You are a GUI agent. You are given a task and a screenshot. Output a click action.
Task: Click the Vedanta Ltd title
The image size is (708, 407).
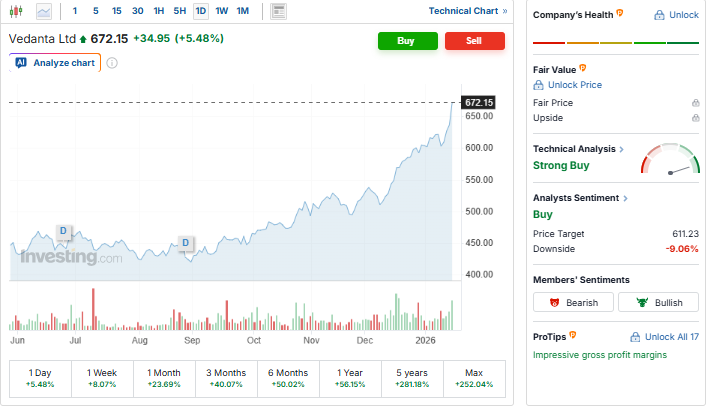coord(42,39)
